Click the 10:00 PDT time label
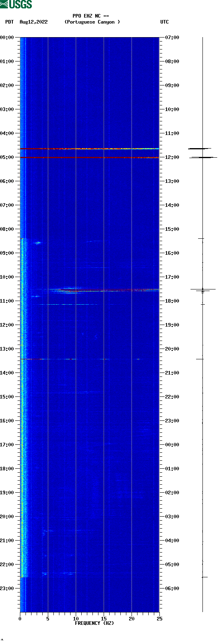 tap(7, 277)
